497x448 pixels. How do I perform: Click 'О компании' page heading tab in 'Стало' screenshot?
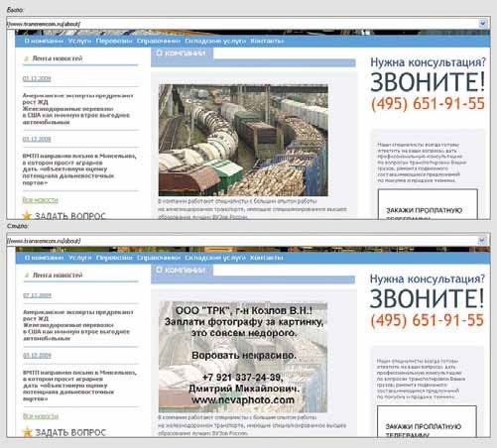point(182,270)
